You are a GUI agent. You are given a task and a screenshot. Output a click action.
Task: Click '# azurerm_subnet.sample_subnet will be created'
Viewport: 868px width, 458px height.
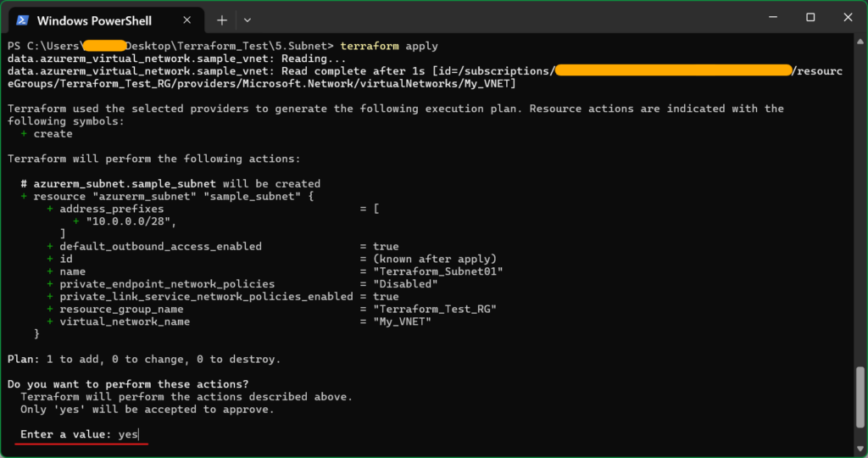(x=170, y=184)
